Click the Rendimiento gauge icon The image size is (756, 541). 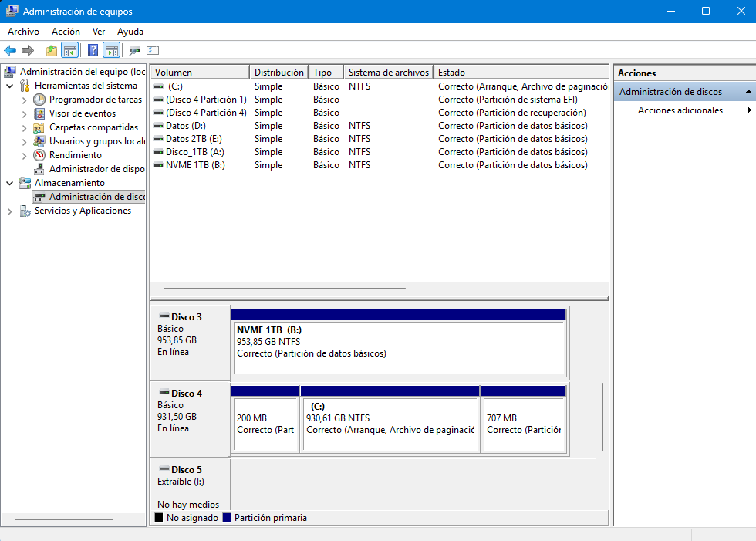coord(39,155)
